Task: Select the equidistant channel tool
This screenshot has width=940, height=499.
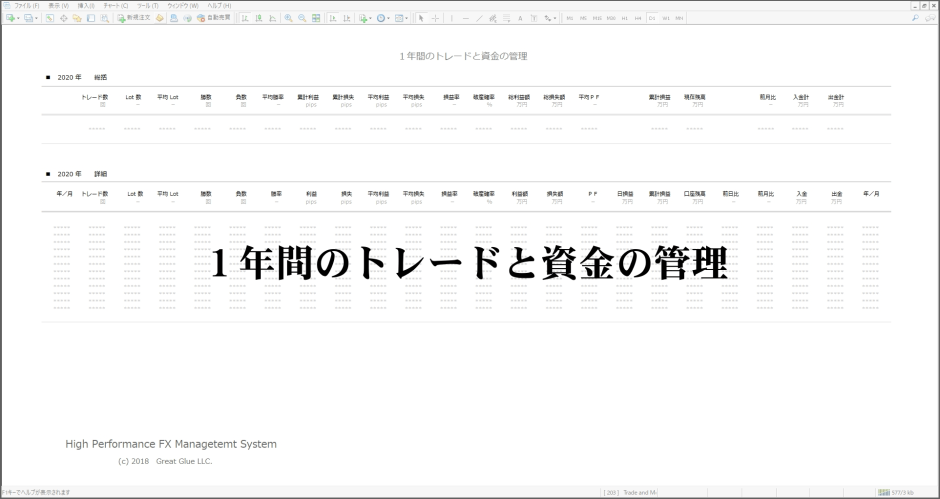Action: 493,18
